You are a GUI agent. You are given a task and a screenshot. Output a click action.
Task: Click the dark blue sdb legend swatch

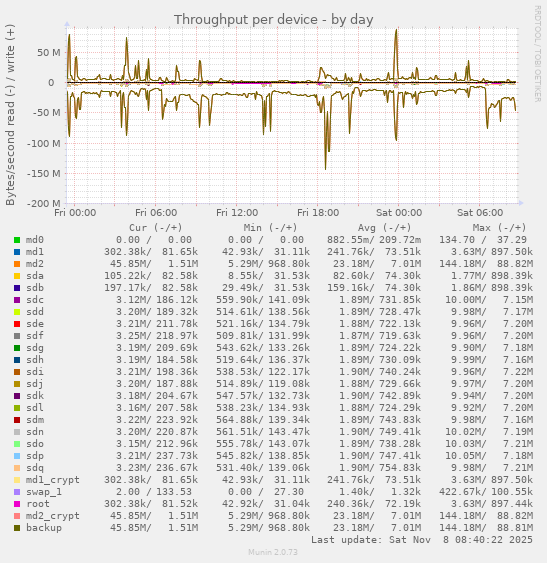(17, 288)
